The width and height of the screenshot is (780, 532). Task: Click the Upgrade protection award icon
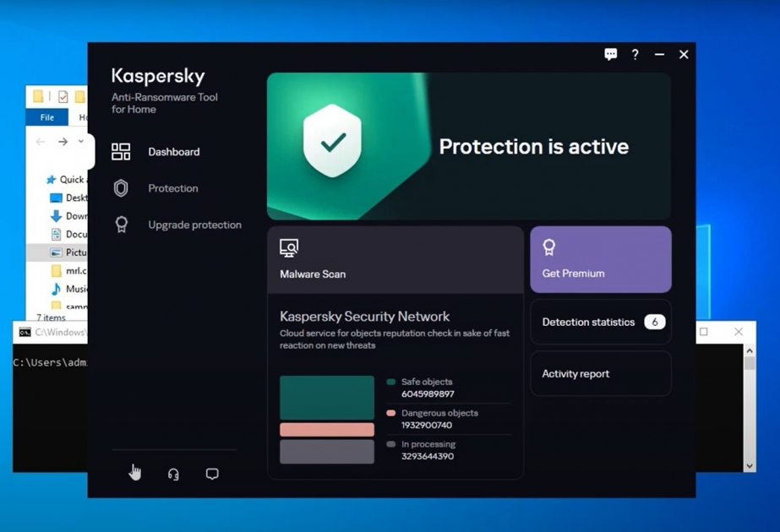(122, 225)
